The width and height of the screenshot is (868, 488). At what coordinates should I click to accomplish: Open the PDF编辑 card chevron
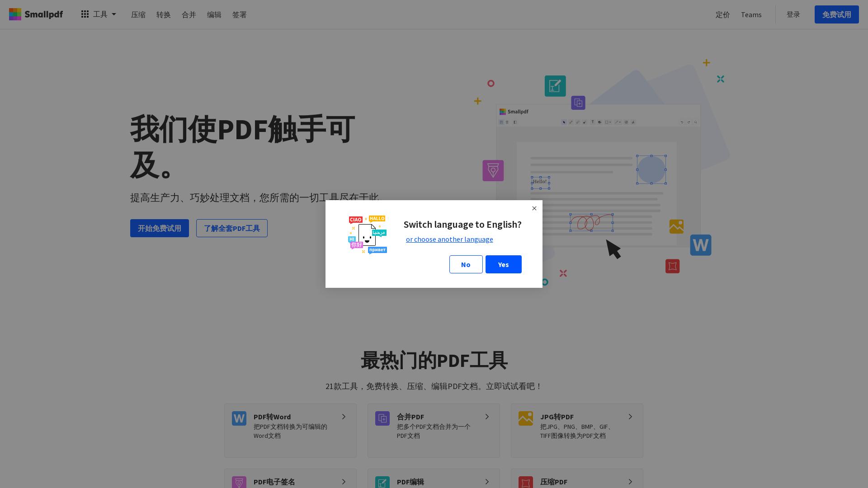tap(487, 482)
